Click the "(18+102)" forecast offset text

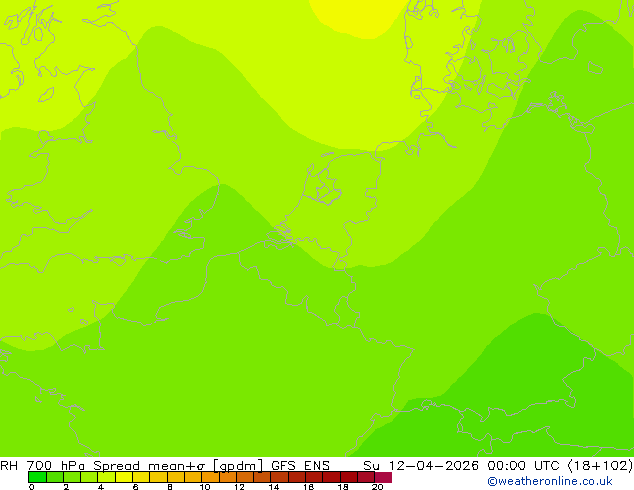pyautogui.click(x=600, y=465)
